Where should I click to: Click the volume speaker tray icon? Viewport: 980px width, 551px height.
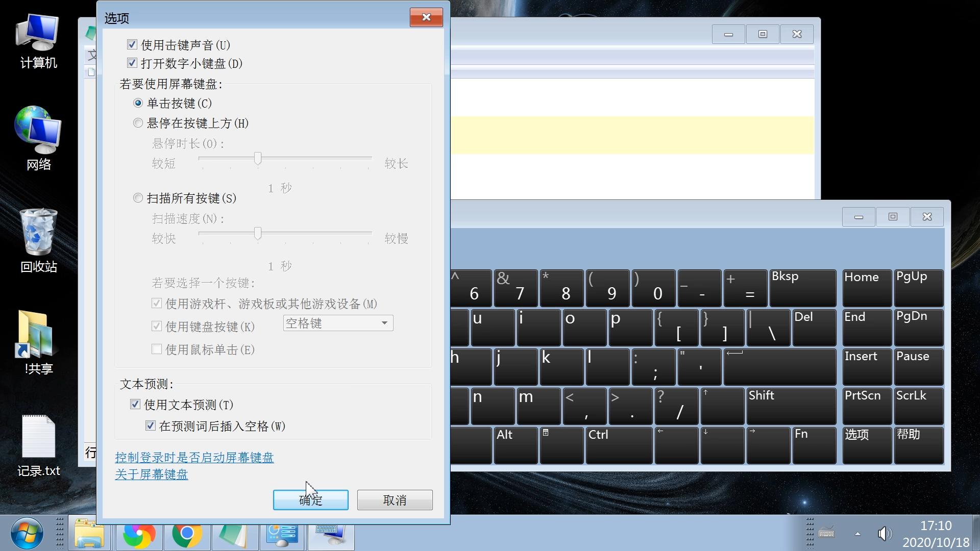click(884, 534)
